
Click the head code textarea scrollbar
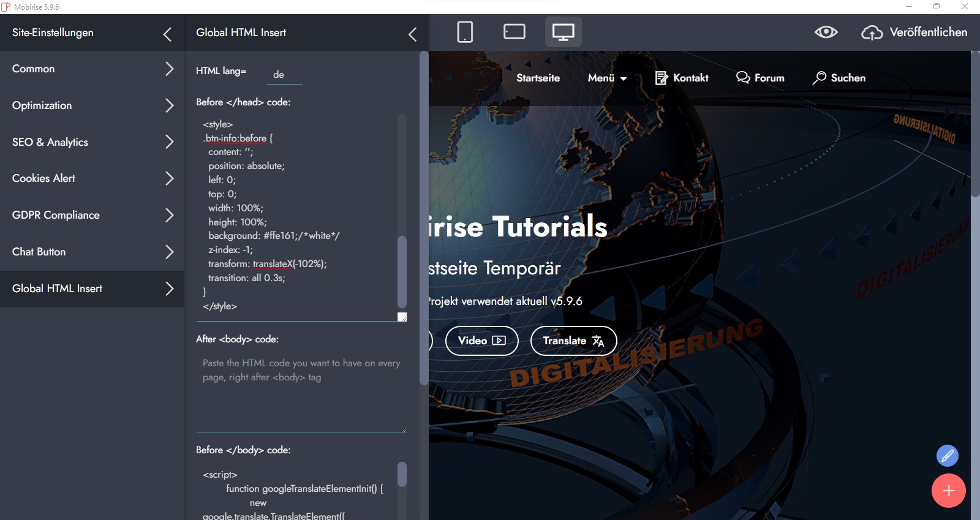[402, 271]
